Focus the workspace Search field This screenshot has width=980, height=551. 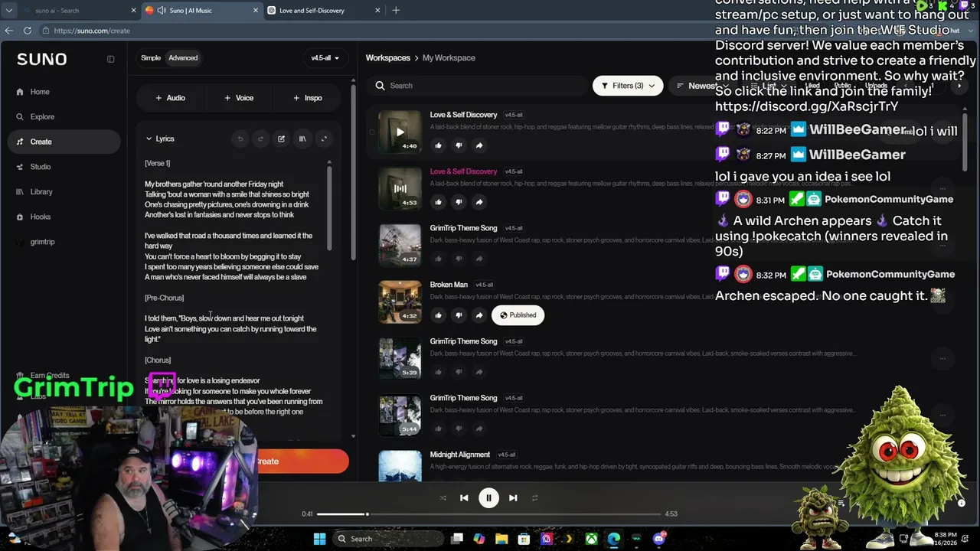476,86
